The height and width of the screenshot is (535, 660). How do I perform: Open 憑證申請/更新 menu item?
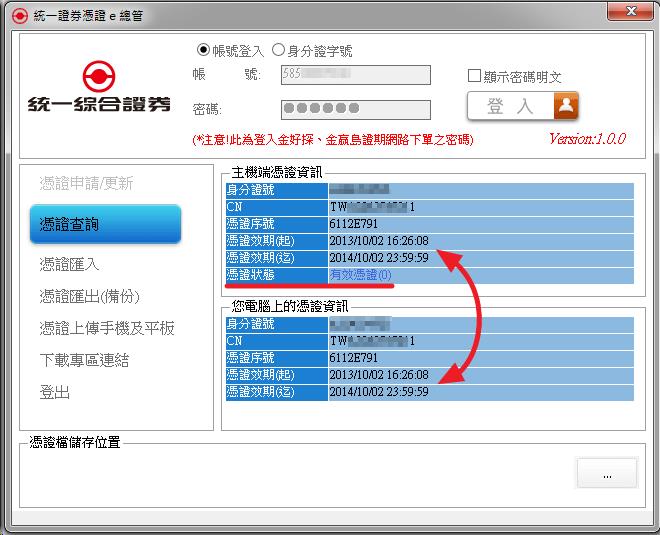pos(86,184)
